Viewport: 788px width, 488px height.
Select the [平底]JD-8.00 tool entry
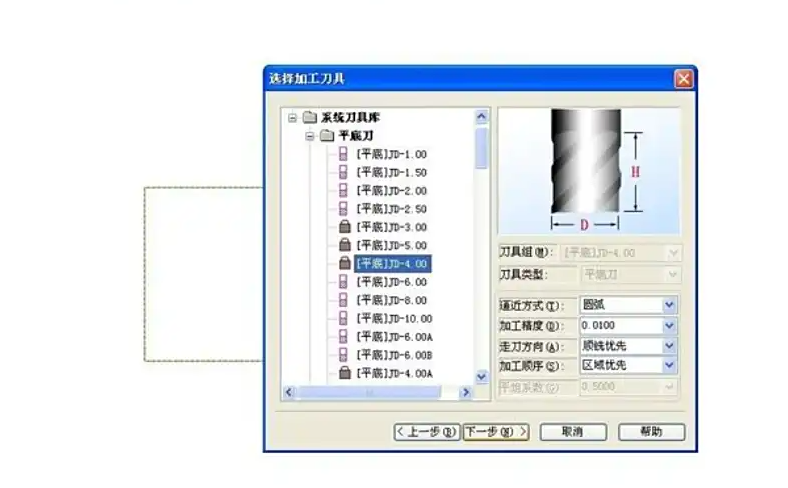[391, 300]
